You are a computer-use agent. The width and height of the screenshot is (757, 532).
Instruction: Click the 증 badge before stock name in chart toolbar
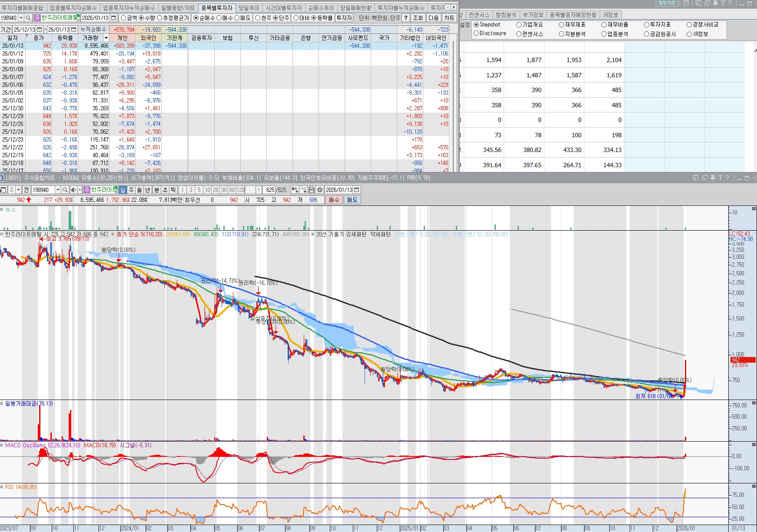[x=87, y=190]
